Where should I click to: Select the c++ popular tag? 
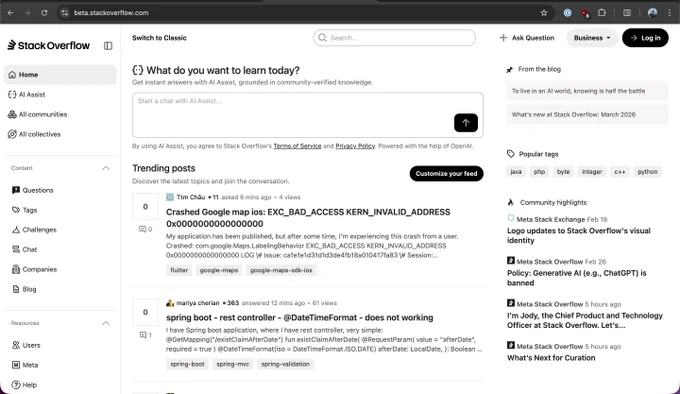tap(620, 172)
